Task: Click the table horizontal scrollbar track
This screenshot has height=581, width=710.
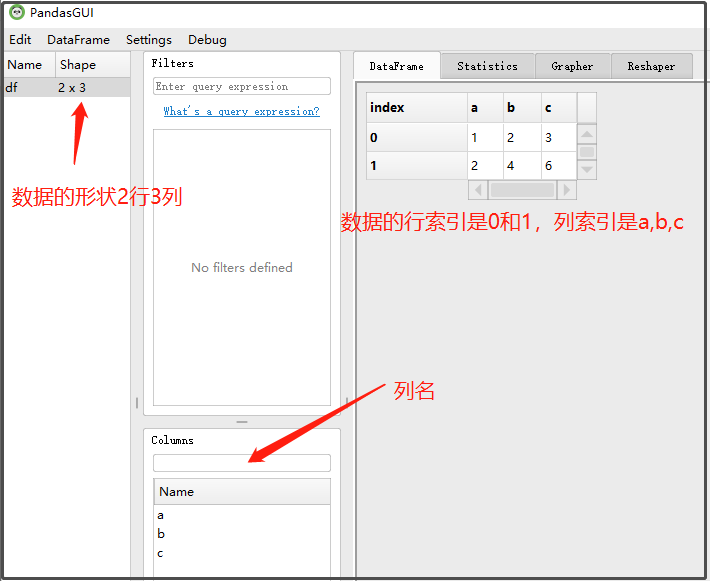Action: click(522, 190)
